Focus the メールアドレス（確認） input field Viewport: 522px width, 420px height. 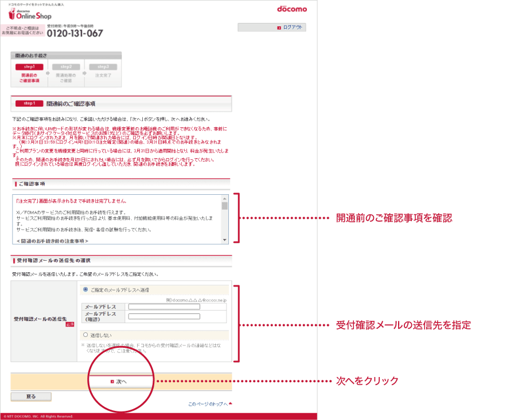point(164,316)
